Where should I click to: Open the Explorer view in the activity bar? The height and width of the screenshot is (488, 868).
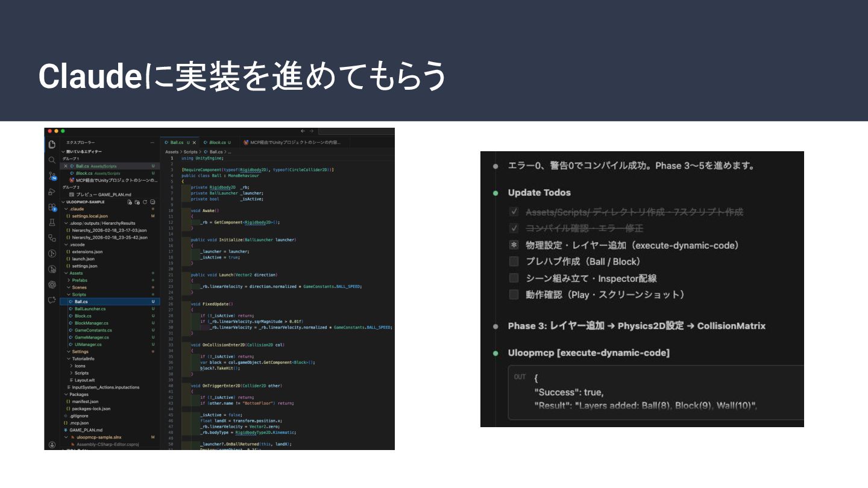click(x=52, y=145)
